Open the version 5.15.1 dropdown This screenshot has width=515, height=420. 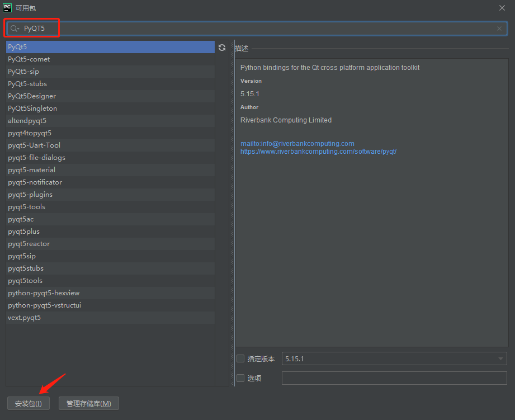(x=499, y=358)
